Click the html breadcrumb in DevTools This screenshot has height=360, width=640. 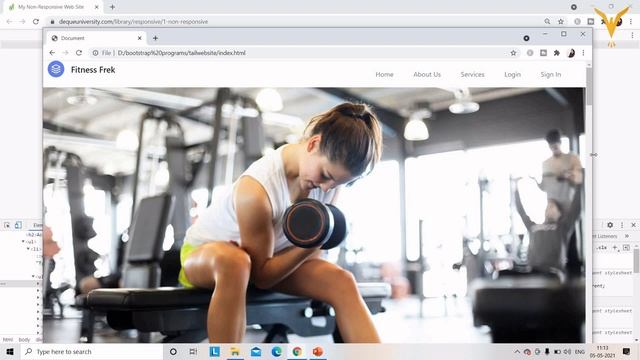[8, 340]
